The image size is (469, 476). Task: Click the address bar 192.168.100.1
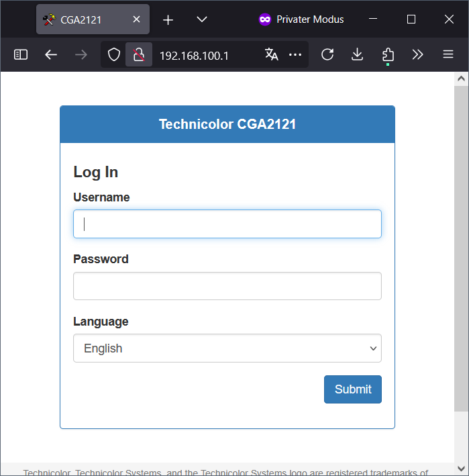pyautogui.click(x=194, y=56)
